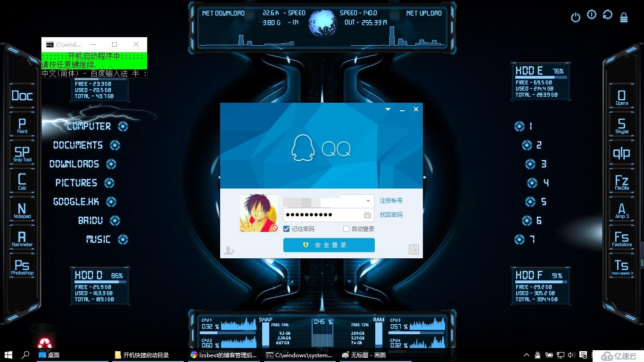This screenshot has height=362, width=644.
Task: Click the add account icon in QQ
Action: (229, 250)
